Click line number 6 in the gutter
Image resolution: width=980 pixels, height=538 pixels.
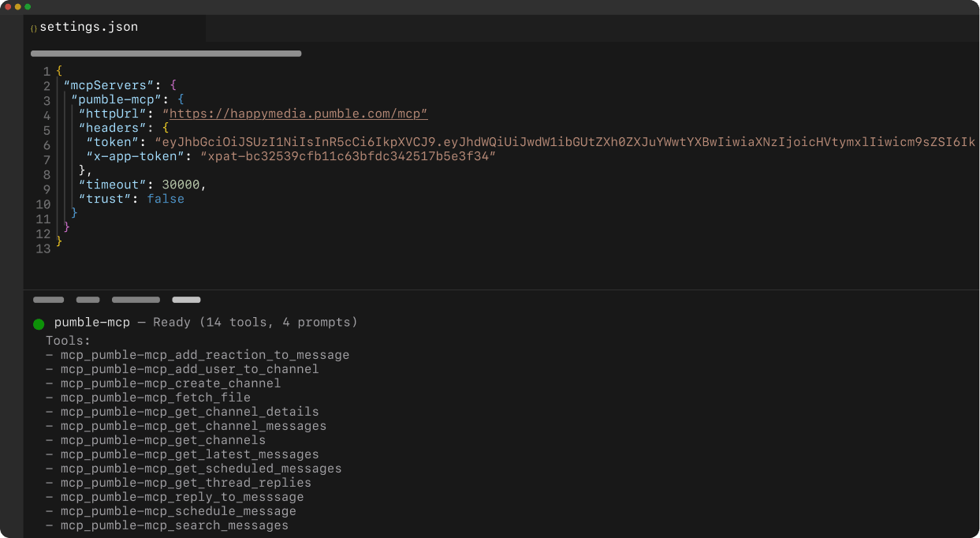pos(47,146)
